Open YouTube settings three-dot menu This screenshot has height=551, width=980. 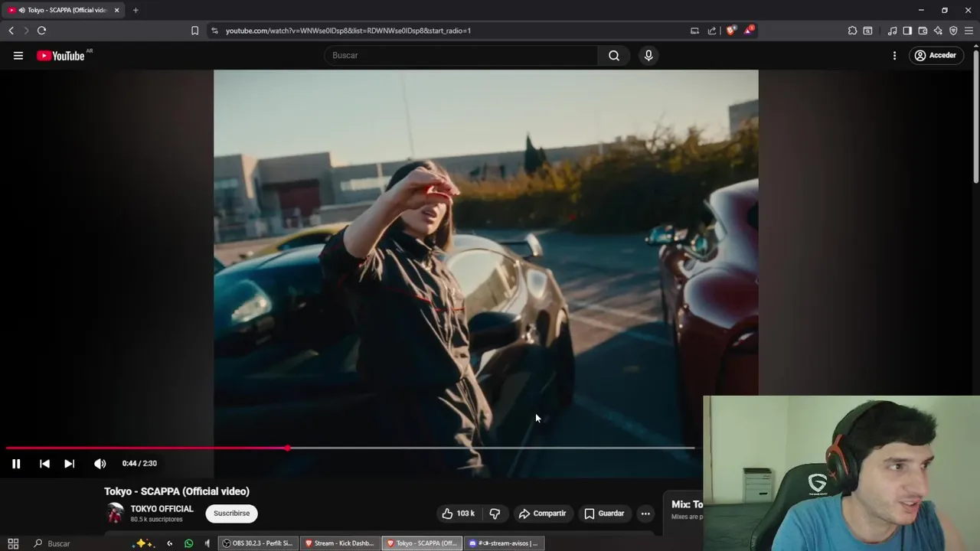pos(894,55)
